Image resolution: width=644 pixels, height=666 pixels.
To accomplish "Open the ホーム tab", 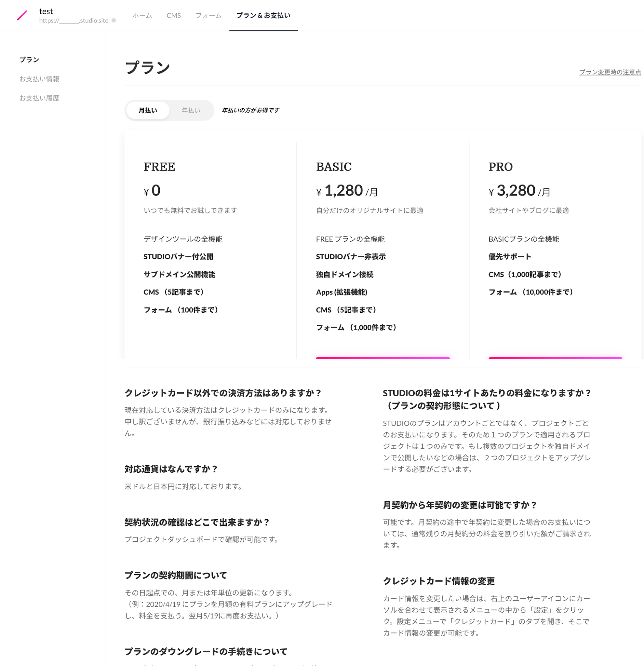I will (x=142, y=16).
